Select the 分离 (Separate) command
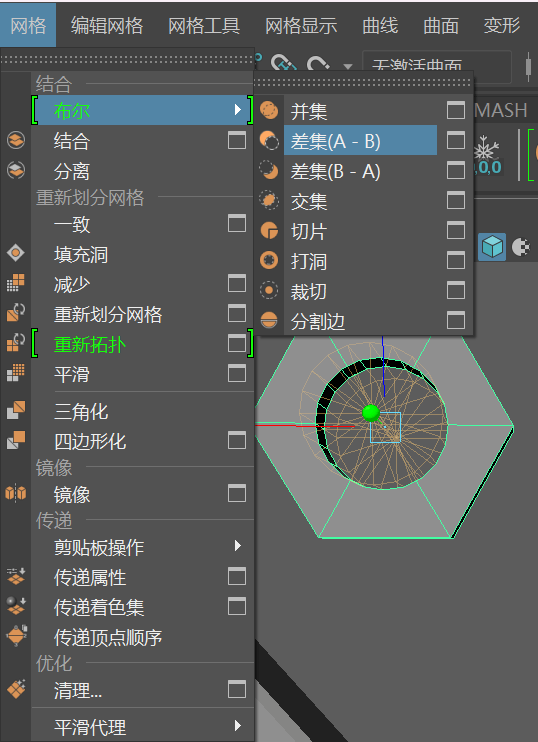Screen dimensions: 538x742 click(x=71, y=171)
